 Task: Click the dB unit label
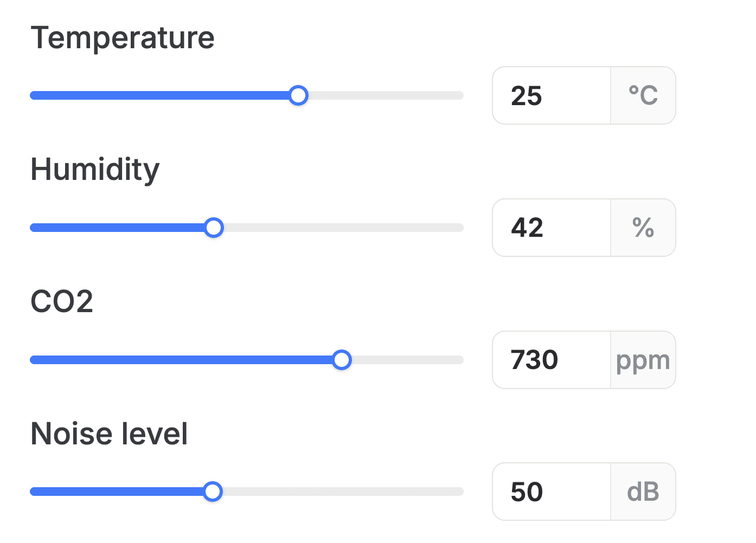(x=643, y=492)
